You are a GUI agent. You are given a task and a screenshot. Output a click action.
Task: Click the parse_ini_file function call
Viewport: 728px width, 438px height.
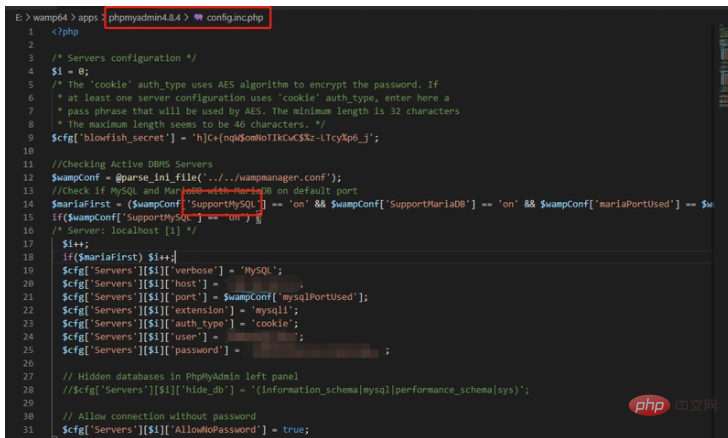click(x=158, y=177)
